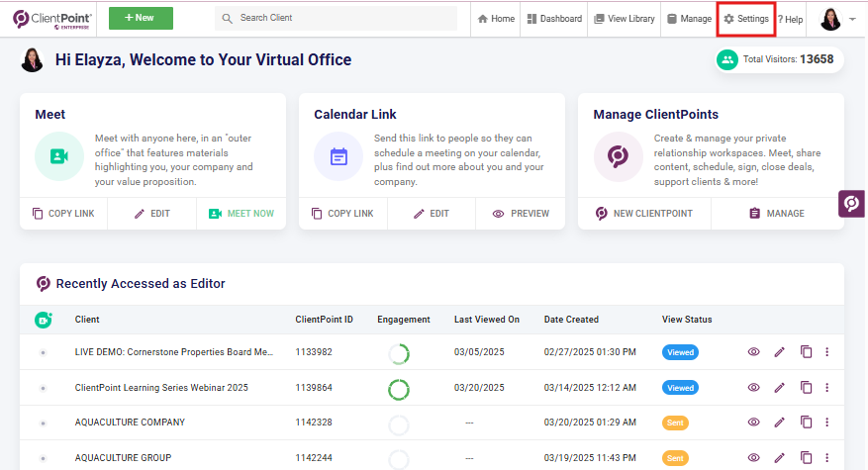The image size is (868, 470).
Task: Click the search magnifier icon
Action: coord(227,18)
